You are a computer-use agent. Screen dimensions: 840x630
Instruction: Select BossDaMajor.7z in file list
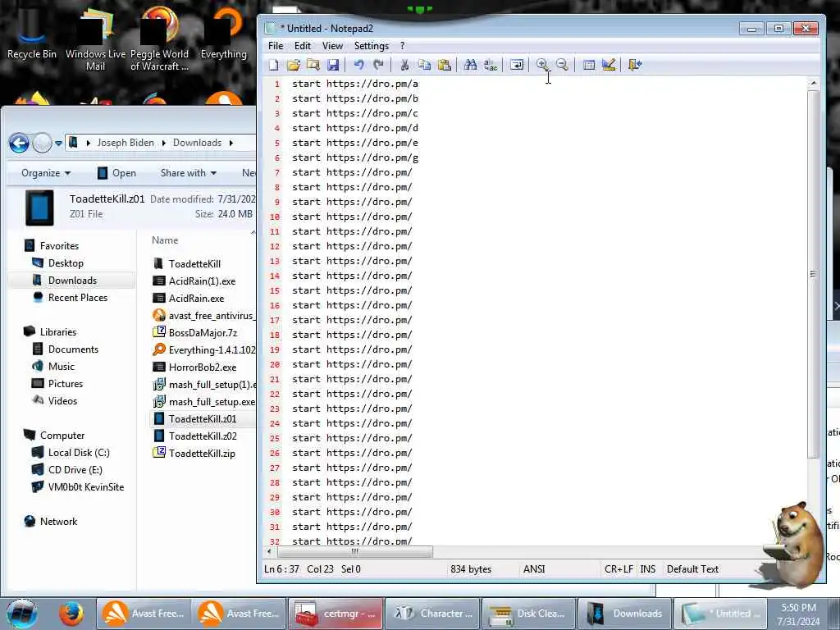coord(195,333)
